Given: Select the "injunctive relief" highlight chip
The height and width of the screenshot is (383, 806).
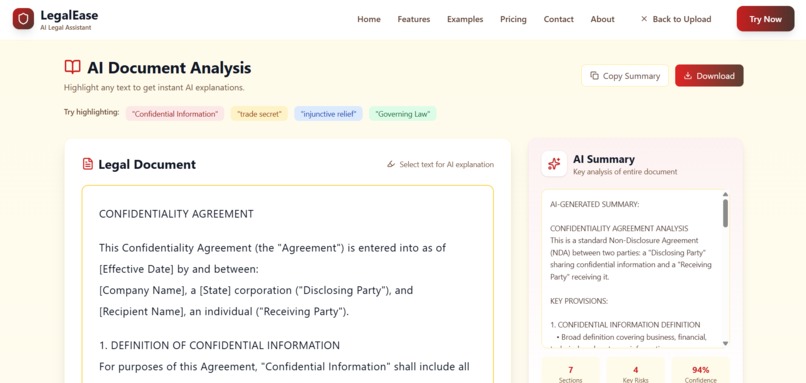Looking at the screenshot, I should pos(328,114).
